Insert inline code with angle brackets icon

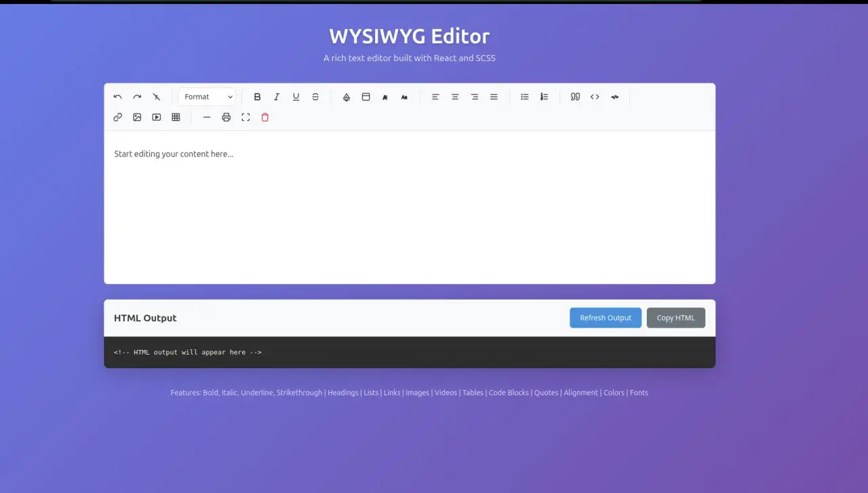tap(595, 97)
